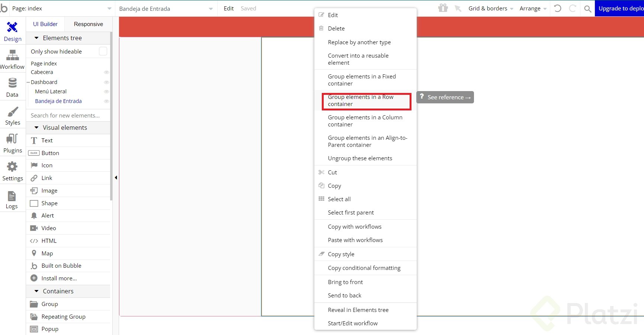Add a Text element
Screen dimensions: 644x335
pyautogui.click(x=68, y=140)
